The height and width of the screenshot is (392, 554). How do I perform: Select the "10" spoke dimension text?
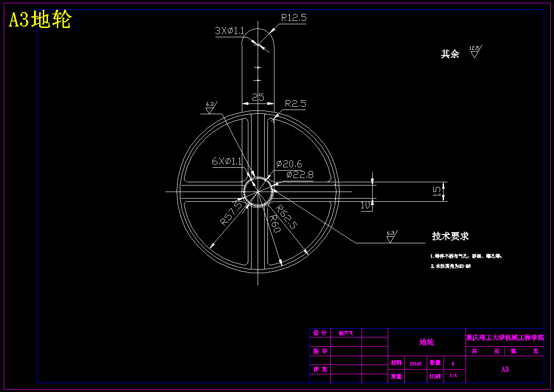click(x=366, y=206)
